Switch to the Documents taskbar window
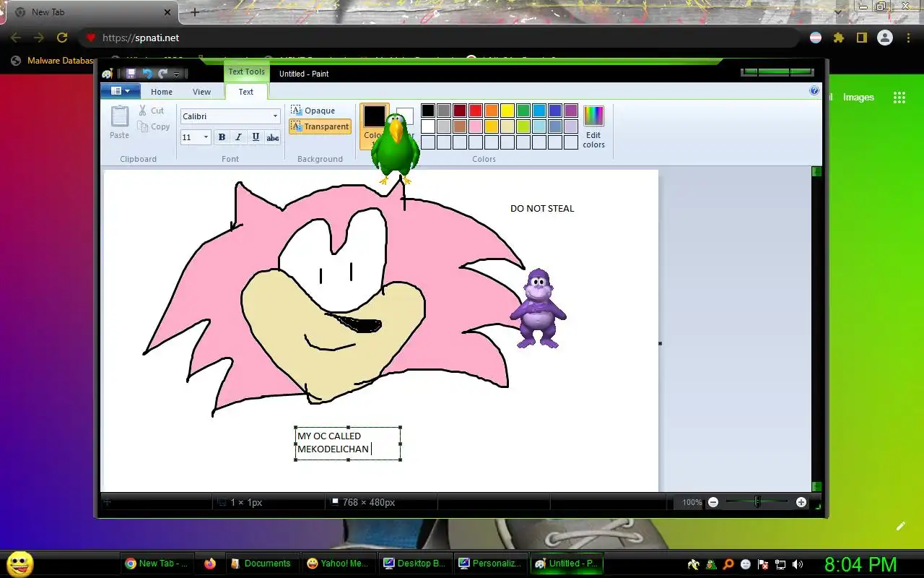This screenshot has height=578, width=924. [261, 564]
